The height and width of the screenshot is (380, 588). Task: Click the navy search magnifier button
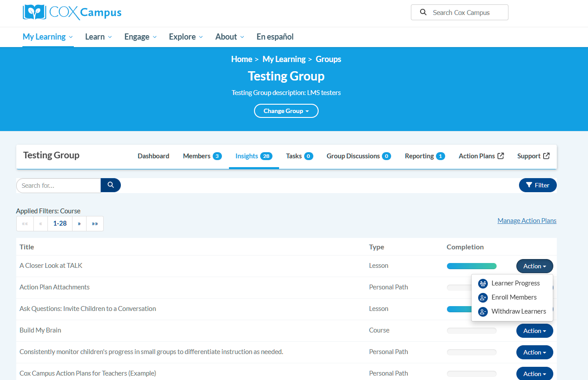point(111,185)
